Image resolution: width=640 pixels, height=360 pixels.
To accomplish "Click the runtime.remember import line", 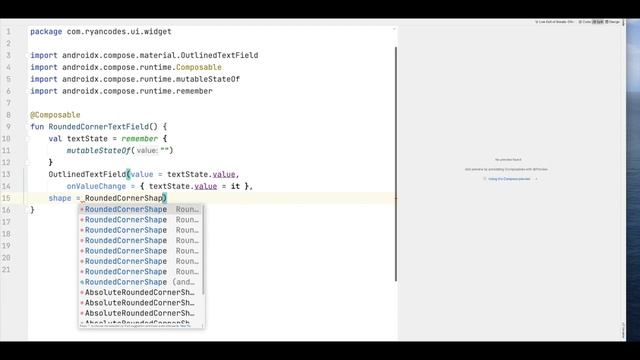I will click(x=121, y=91).
